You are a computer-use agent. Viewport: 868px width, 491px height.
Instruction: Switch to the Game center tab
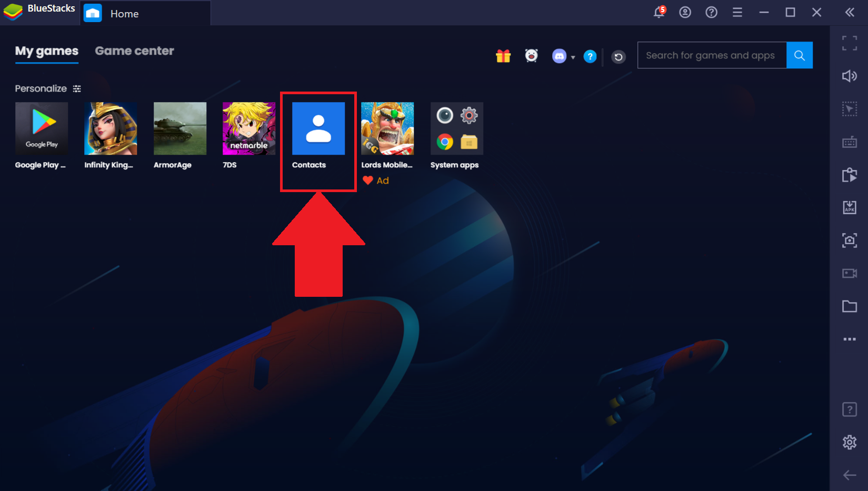(134, 51)
